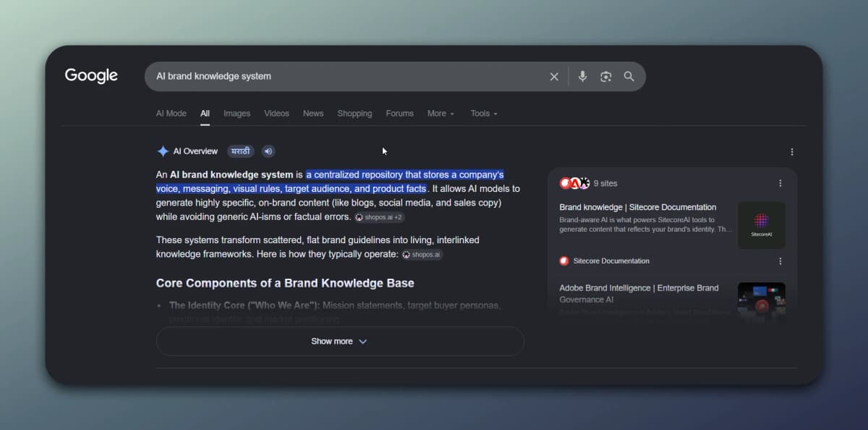Open the 9 sites panel three-dot menu
This screenshot has width=868, height=430.
coord(780,183)
